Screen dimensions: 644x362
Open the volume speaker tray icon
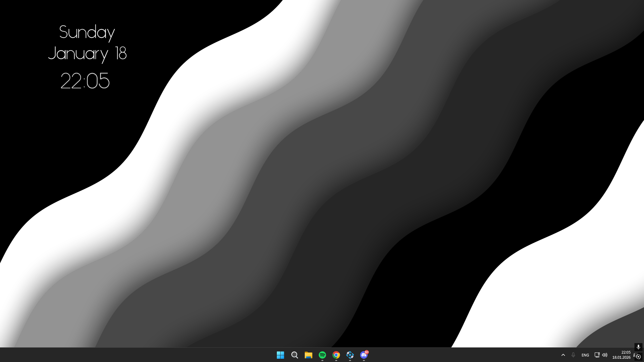point(605,355)
